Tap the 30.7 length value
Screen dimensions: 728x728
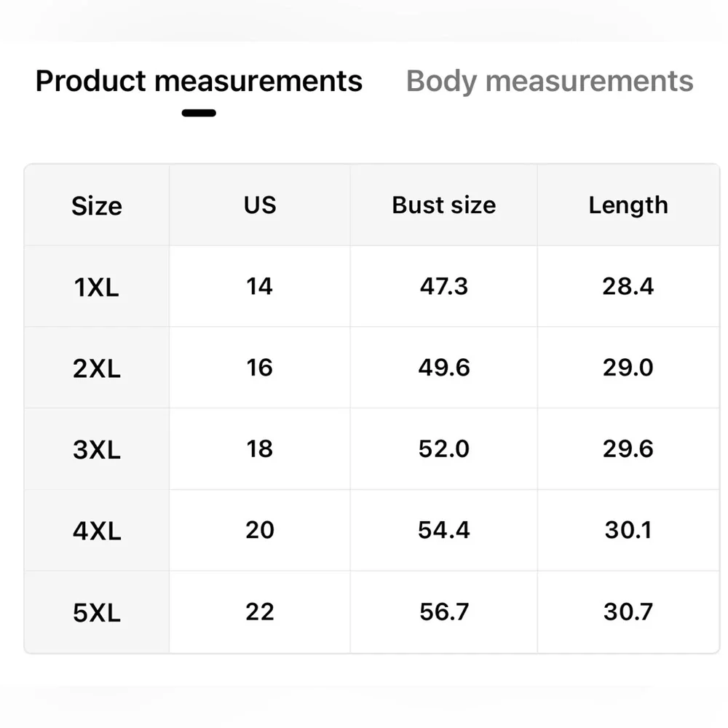point(628,612)
